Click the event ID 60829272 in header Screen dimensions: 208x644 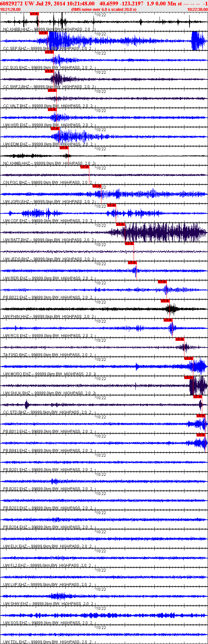coord(11,3)
